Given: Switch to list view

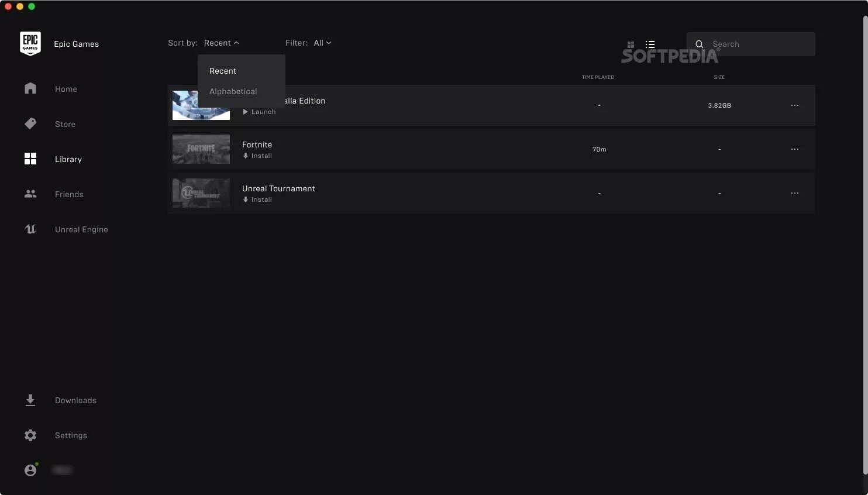Looking at the screenshot, I should click(650, 44).
